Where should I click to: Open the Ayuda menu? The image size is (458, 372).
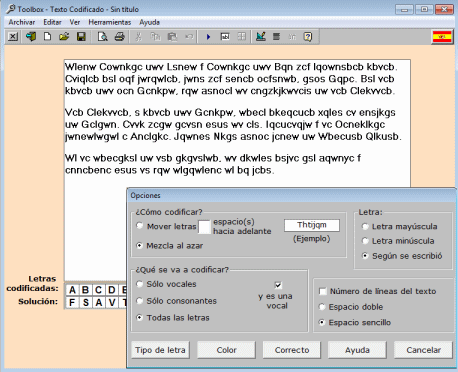(x=149, y=22)
